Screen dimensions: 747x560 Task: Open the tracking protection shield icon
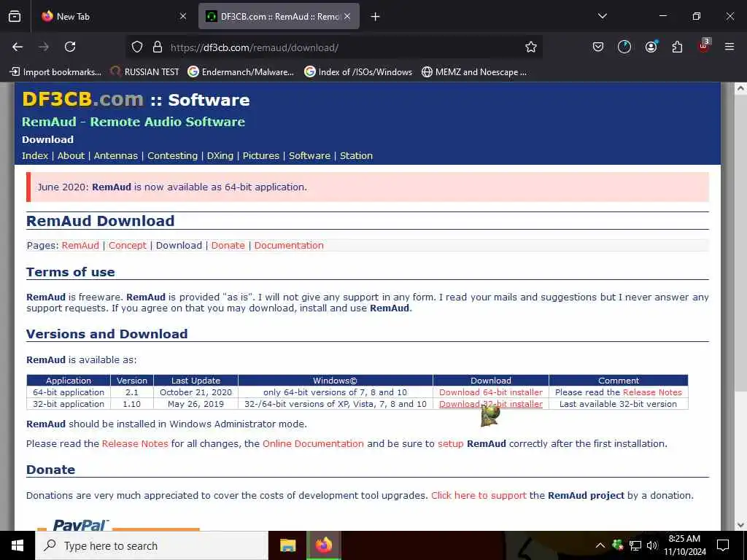(x=137, y=47)
